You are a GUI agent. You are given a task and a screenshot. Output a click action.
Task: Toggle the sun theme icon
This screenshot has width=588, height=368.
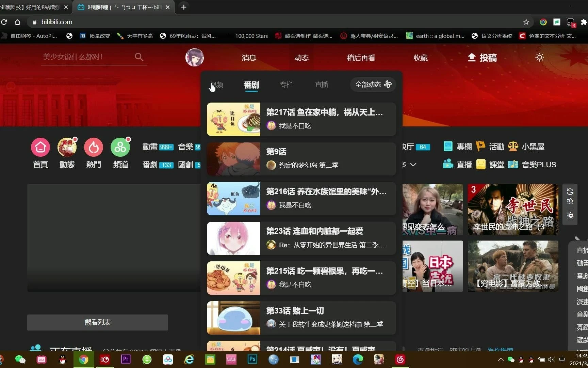tap(539, 57)
